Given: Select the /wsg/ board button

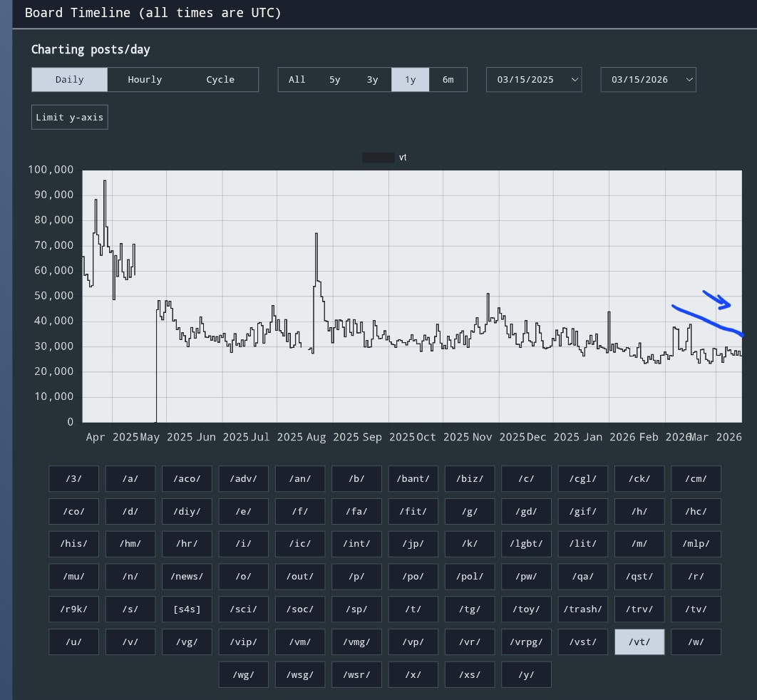Looking at the screenshot, I should (x=300, y=674).
